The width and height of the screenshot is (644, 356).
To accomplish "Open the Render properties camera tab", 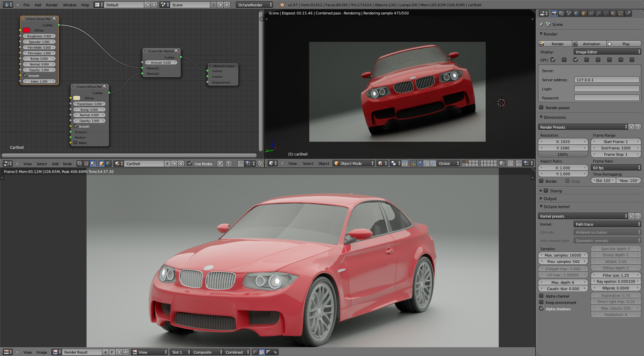I will click(554, 13).
